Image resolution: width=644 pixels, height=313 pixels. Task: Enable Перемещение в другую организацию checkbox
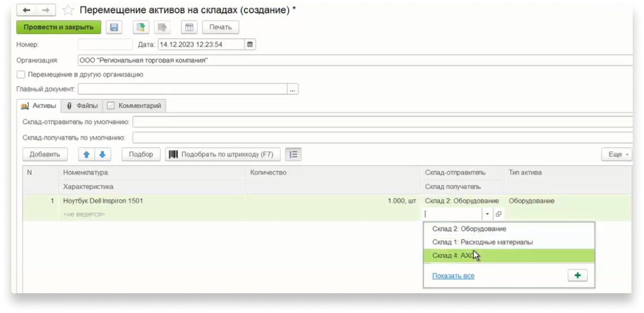click(x=20, y=75)
